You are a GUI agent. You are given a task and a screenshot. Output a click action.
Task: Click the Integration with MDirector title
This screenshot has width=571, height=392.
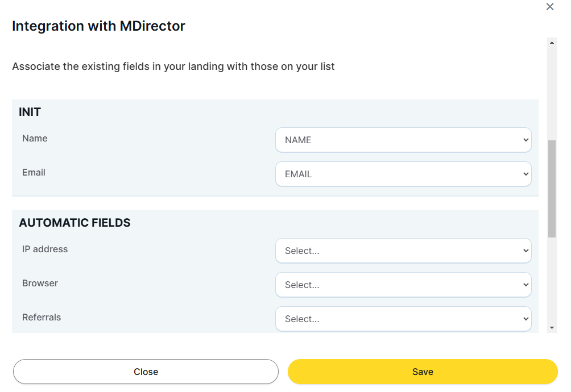98,26
